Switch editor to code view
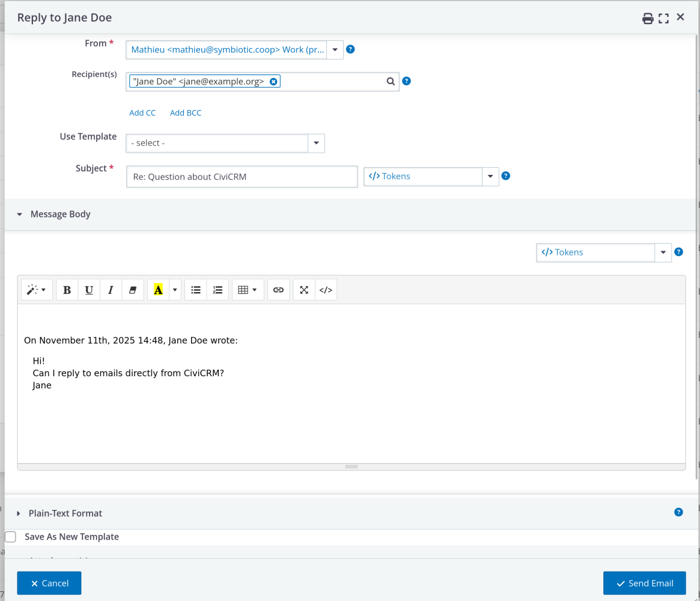 tap(326, 290)
